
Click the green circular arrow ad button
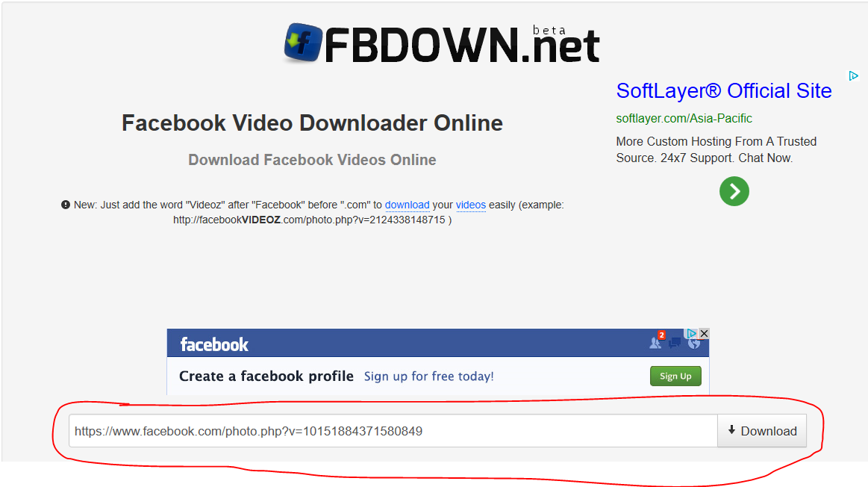[734, 191]
